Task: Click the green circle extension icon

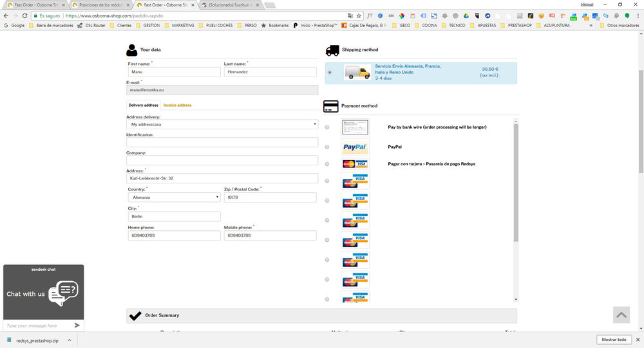Action: [627, 15]
